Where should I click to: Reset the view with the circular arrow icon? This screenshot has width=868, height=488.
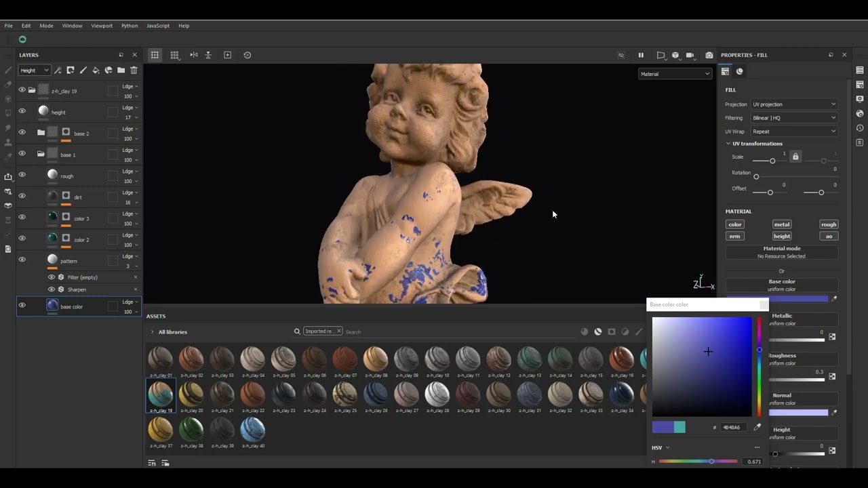[x=248, y=55]
